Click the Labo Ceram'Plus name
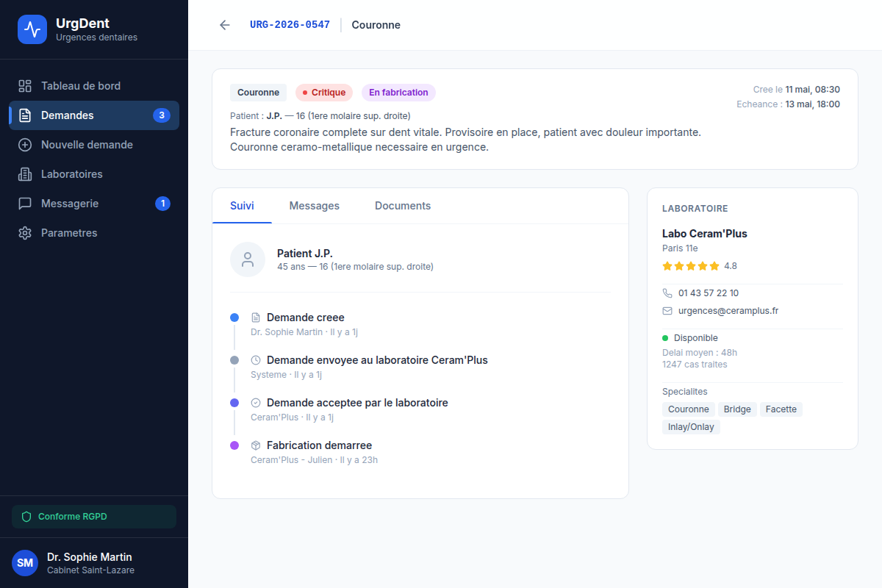Image resolution: width=882 pixels, height=588 pixels. pyautogui.click(x=705, y=234)
